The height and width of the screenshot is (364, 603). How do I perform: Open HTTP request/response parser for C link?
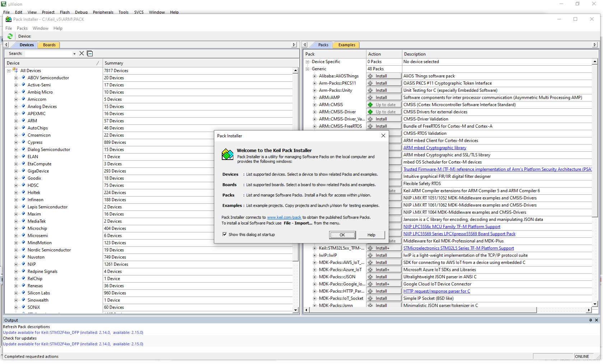436,291
